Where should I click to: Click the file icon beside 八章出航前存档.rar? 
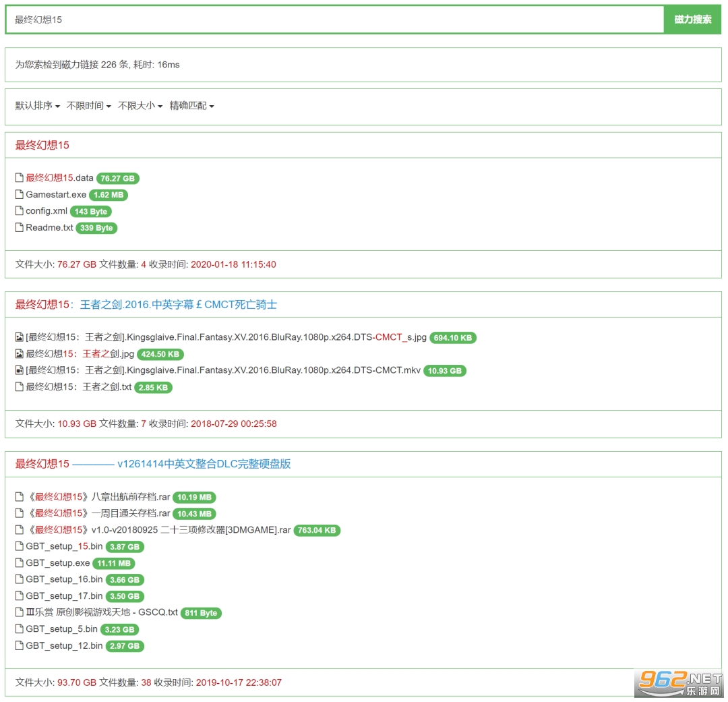(x=20, y=497)
